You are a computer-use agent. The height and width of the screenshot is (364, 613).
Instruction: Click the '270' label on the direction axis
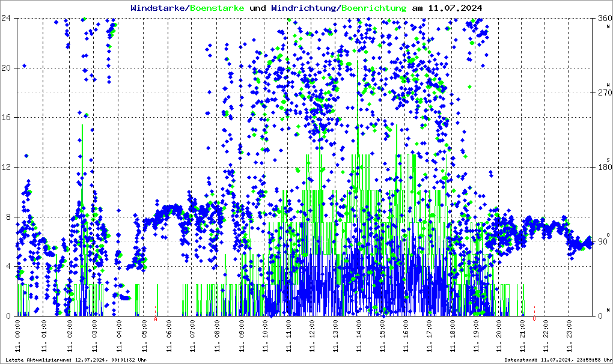pos(605,93)
